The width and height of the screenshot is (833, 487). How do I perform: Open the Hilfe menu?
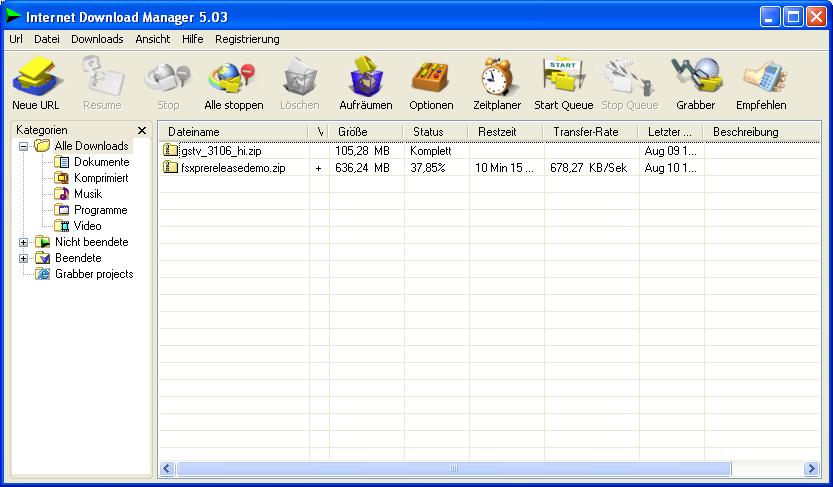click(192, 39)
